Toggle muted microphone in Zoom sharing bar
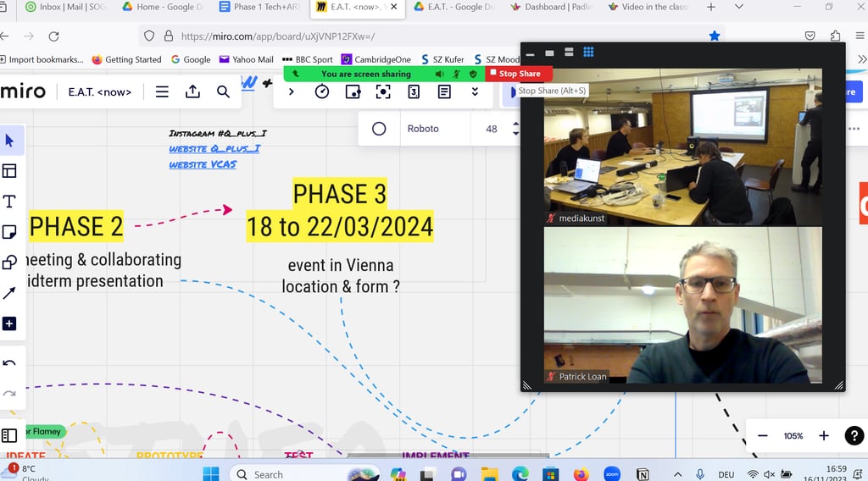The width and height of the screenshot is (868, 481). tap(457, 74)
